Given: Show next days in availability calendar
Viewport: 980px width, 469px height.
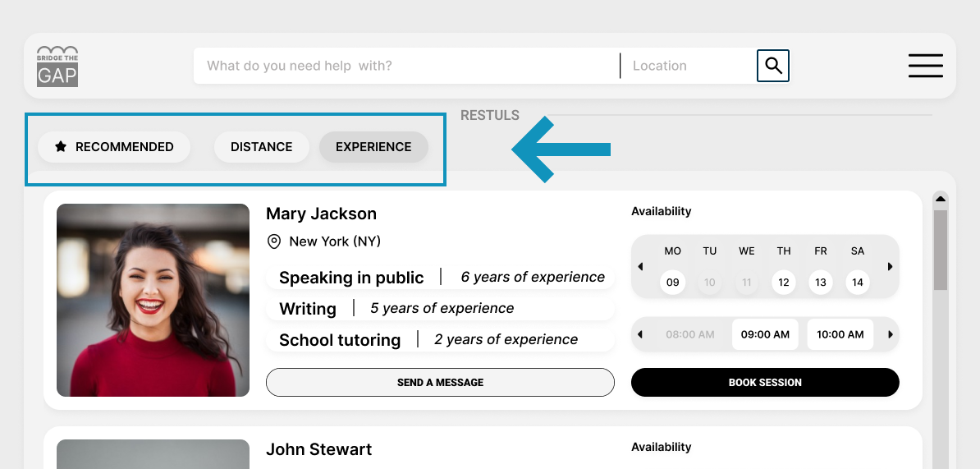Looking at the screenshot, I should click(890, 267).
